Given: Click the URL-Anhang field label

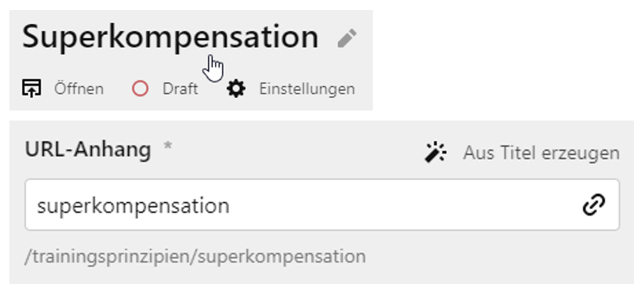Looking at the screenshot, I should tap(88, 150).
